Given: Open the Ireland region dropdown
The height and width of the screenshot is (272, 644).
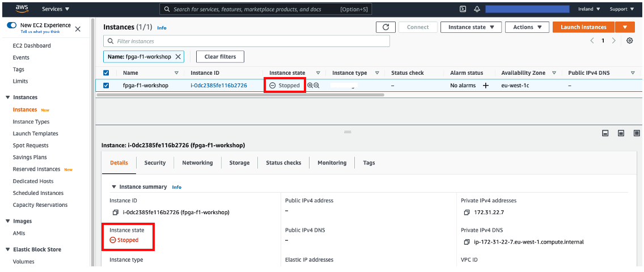Looking at the screenshot, I should [589, 9].
